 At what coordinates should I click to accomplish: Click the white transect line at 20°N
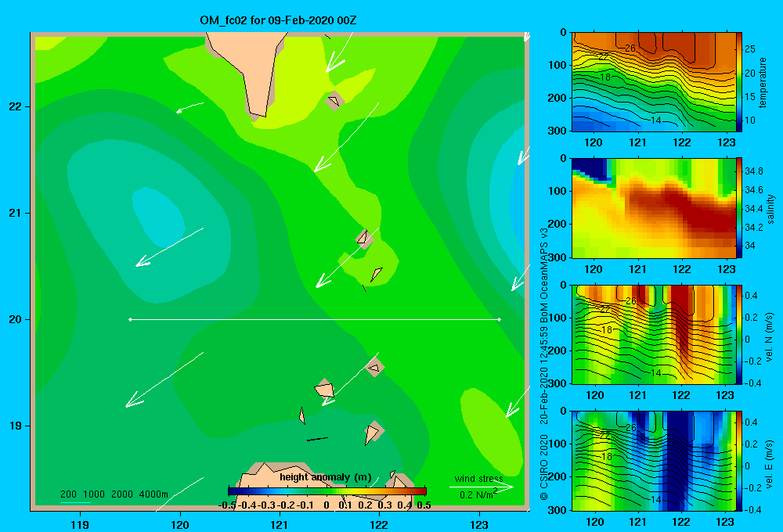[x=315, y=319]
